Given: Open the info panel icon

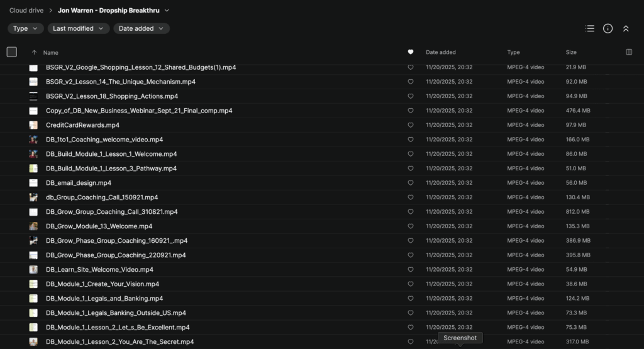Looking at the screenshot, I should pos(608,28).
